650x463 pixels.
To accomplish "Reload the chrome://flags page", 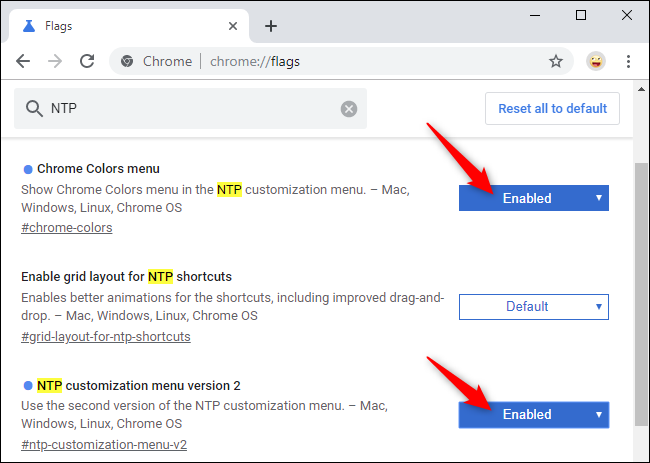I will click(87, 61).
